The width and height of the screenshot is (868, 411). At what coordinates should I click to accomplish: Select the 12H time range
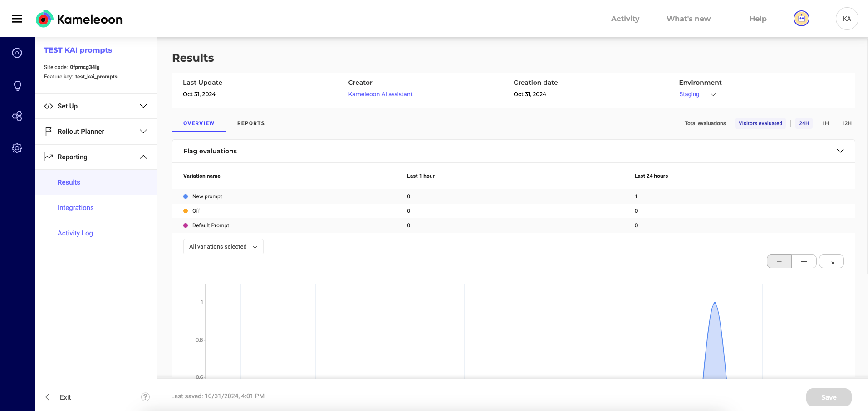click(x=847, y=123)
